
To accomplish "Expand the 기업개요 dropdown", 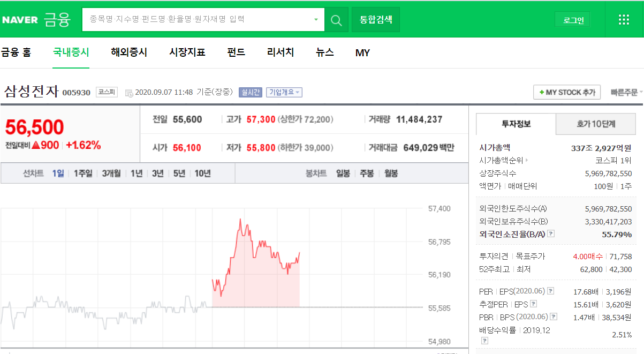I will pos(284,92).
